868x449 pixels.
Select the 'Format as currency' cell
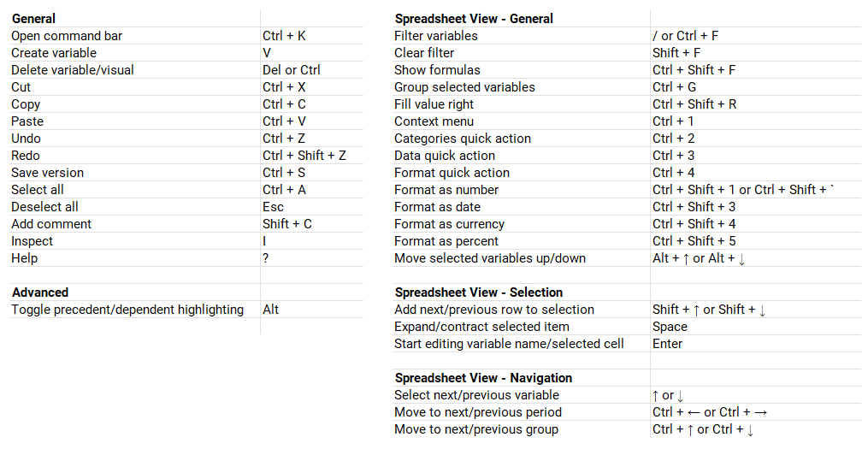tap(449, 224)
